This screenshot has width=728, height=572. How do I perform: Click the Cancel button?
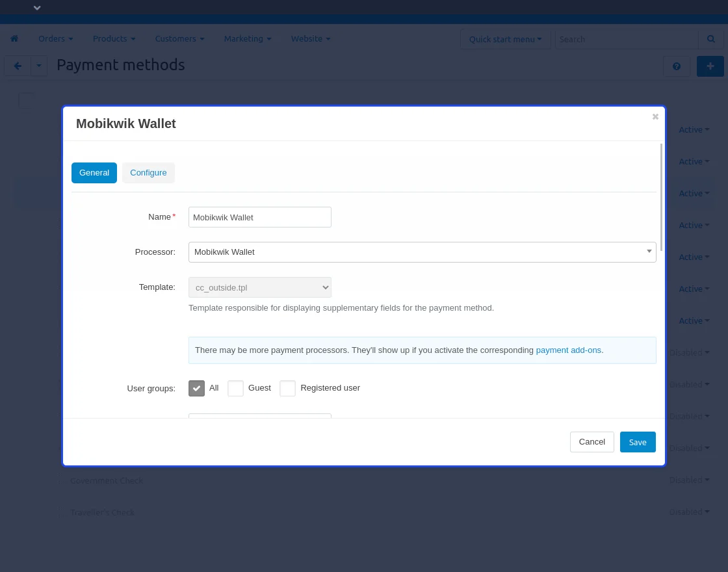(x=592, y=442)
